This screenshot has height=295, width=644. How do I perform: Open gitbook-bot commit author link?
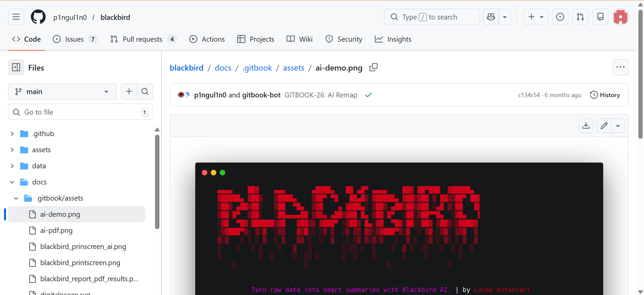pos(261,95)
